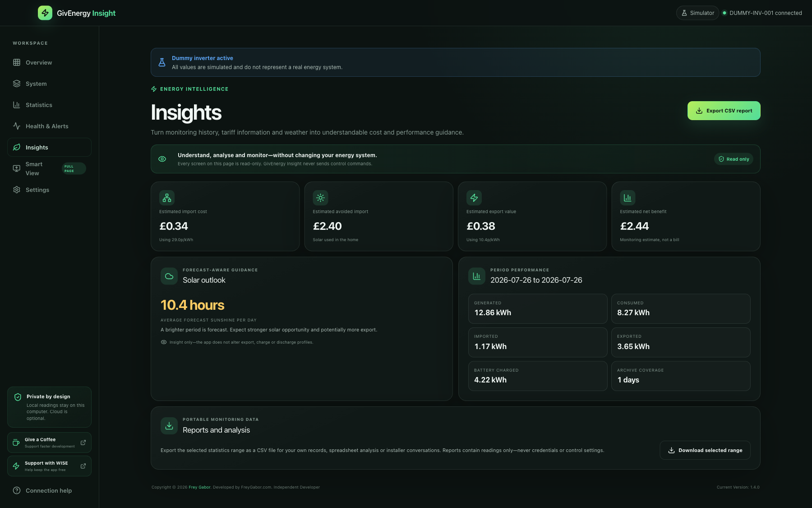
Task: Click the Private by design shield icon
Action: [18, 397]
